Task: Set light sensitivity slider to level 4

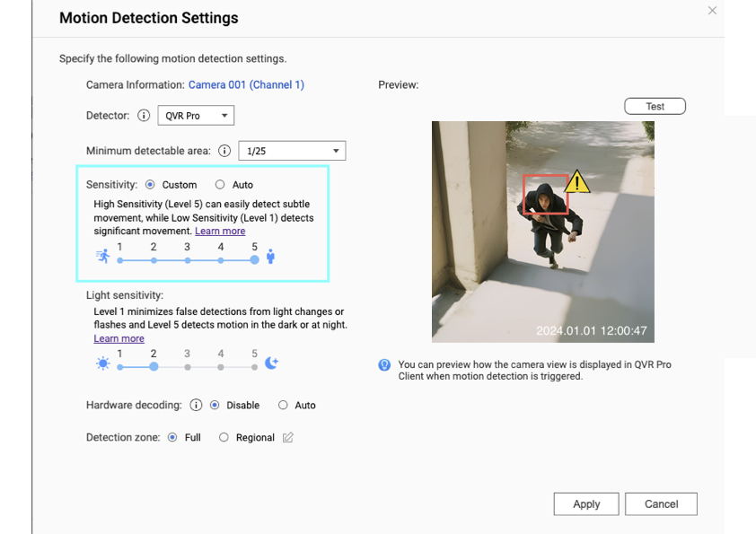Action: tap(221, 366)
